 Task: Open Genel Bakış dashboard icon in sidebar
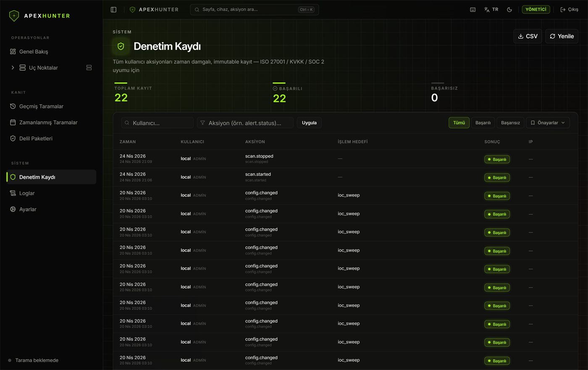pyautogui.click(x=13, y=52)
